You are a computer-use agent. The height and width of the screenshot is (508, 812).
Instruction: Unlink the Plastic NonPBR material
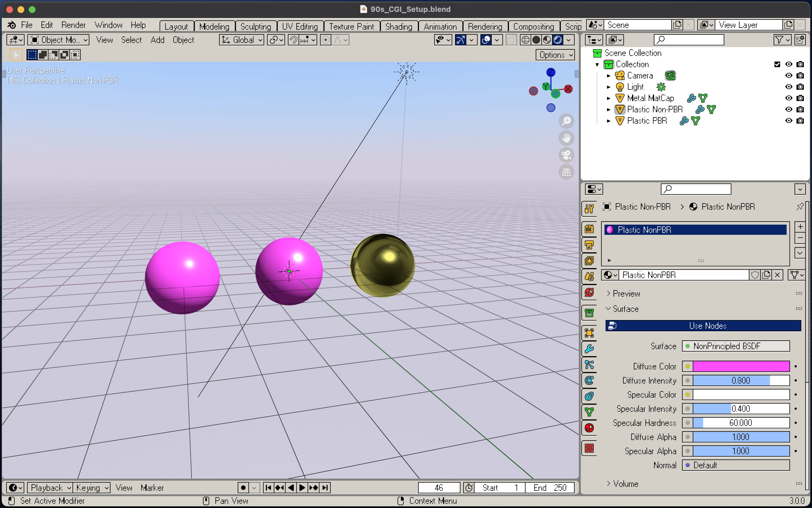coord(777,275)
